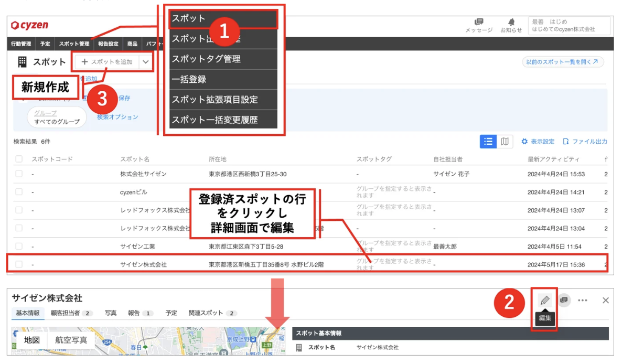This screenshot has width=622, height=364.
Task: Open message icon in spot detail panel
Action: tap(564, 300)
